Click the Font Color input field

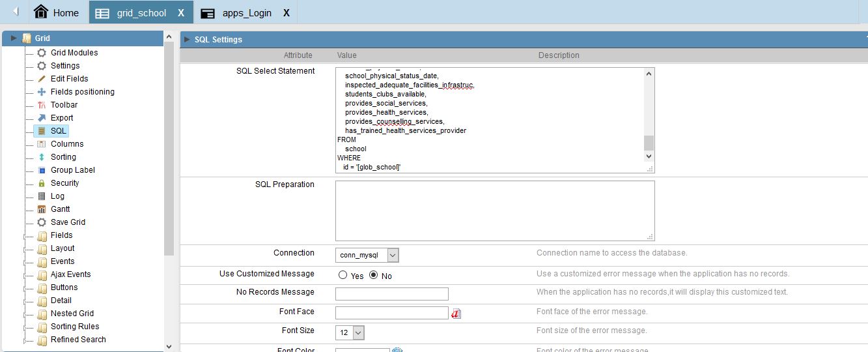(363, 350)
